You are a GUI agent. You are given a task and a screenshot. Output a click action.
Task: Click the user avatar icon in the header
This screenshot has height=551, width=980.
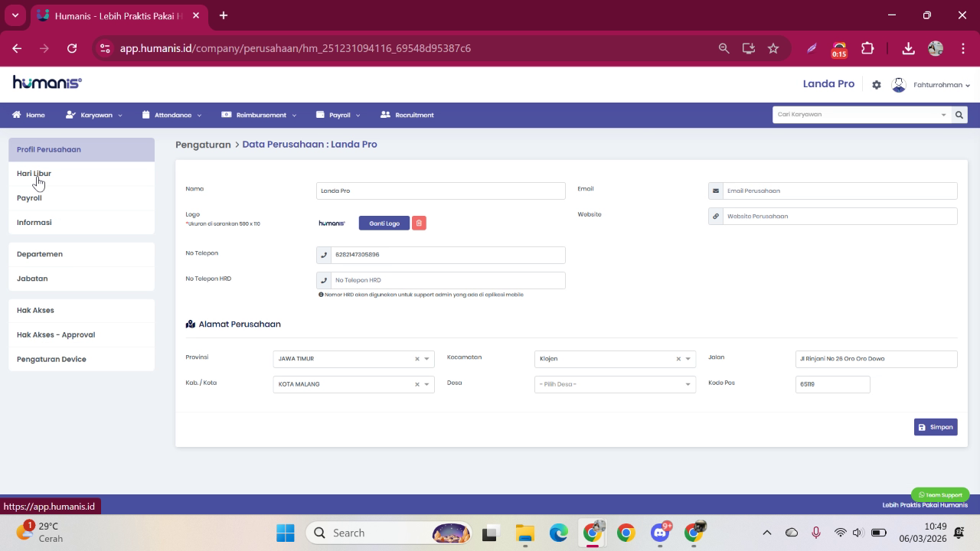(899, 85)
